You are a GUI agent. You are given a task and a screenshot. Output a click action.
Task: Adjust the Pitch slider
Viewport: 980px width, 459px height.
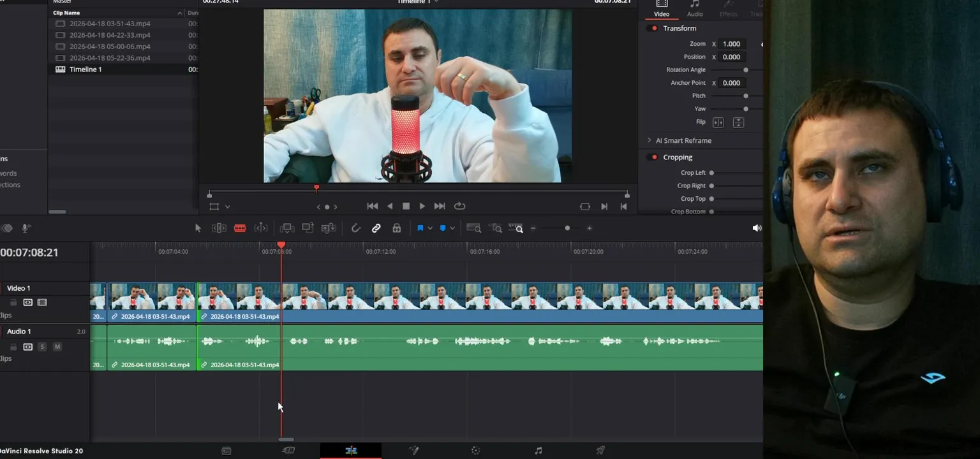click(x=745, y=96)
